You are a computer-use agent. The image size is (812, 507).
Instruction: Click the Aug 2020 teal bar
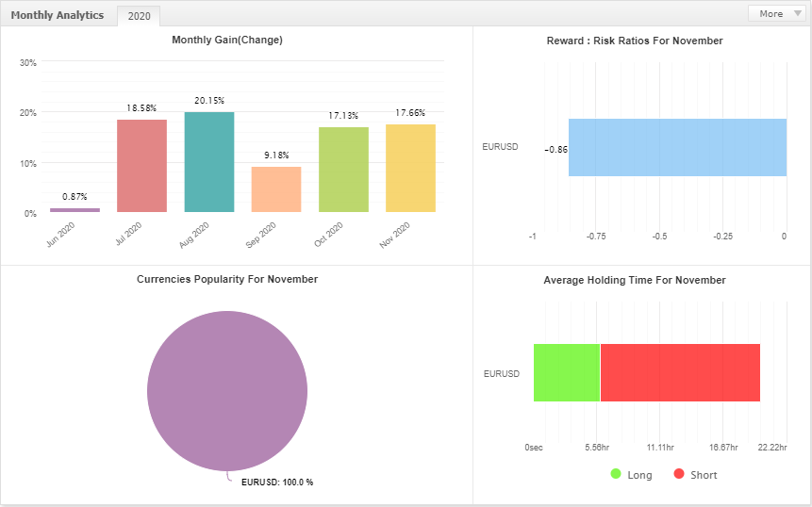[209, 162]
